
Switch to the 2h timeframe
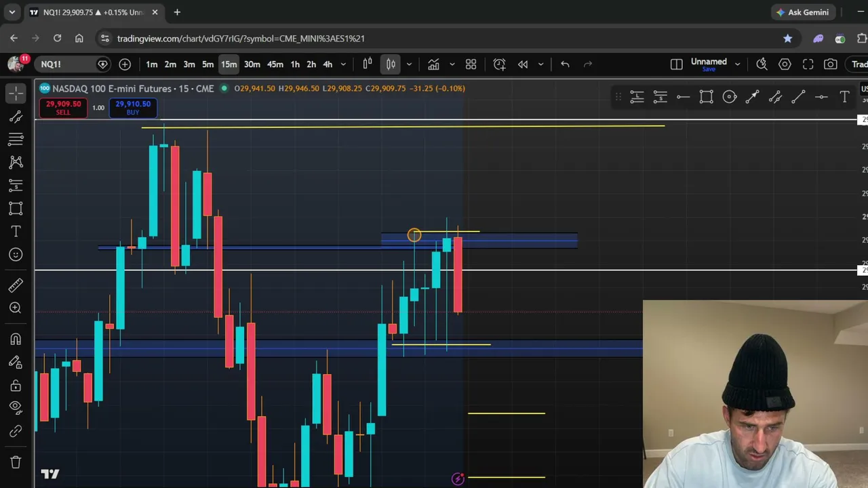(311, 64)
